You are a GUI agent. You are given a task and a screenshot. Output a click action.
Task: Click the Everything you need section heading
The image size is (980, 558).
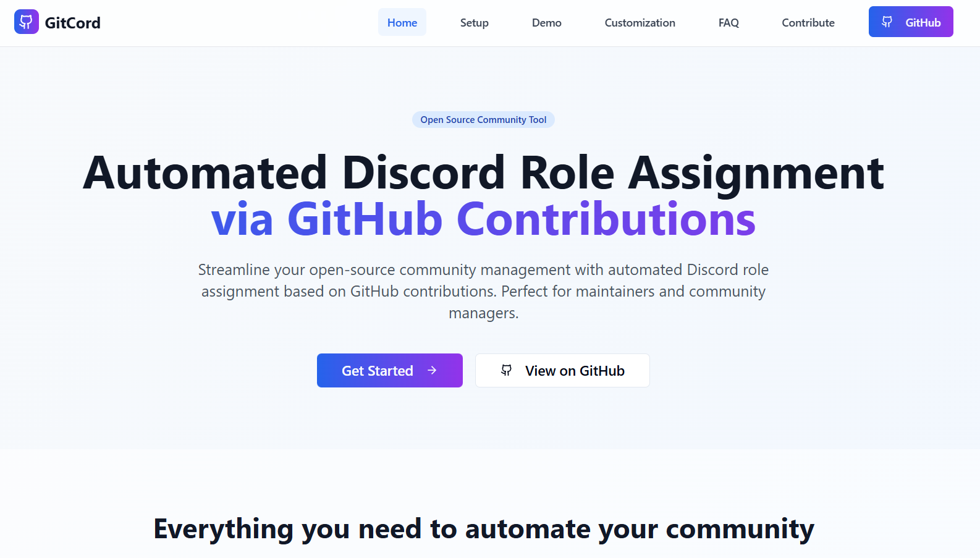[483, 529]
